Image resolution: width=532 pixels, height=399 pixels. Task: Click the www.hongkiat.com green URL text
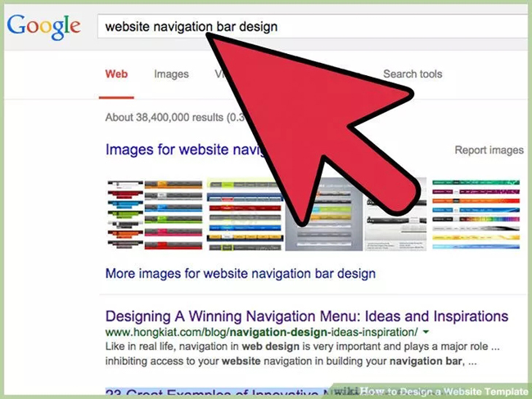click(x=262, y=332)
